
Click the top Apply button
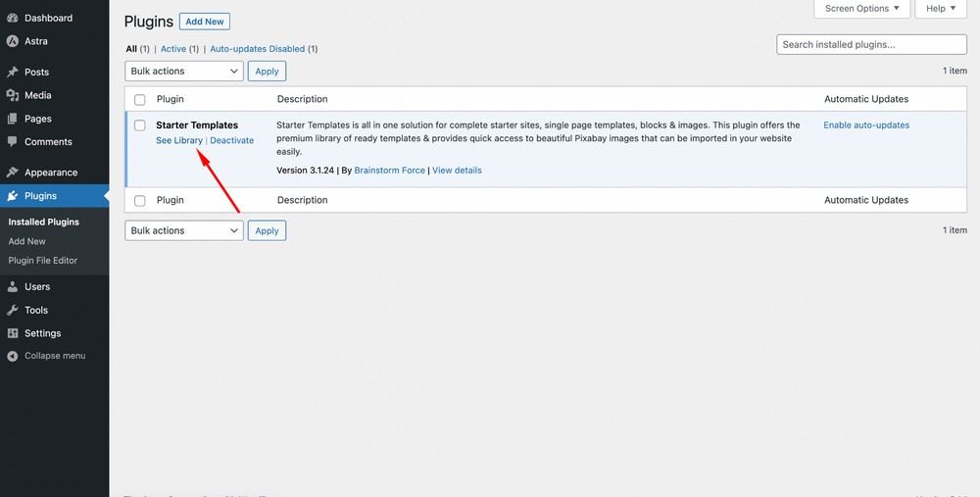pos(267,72)
